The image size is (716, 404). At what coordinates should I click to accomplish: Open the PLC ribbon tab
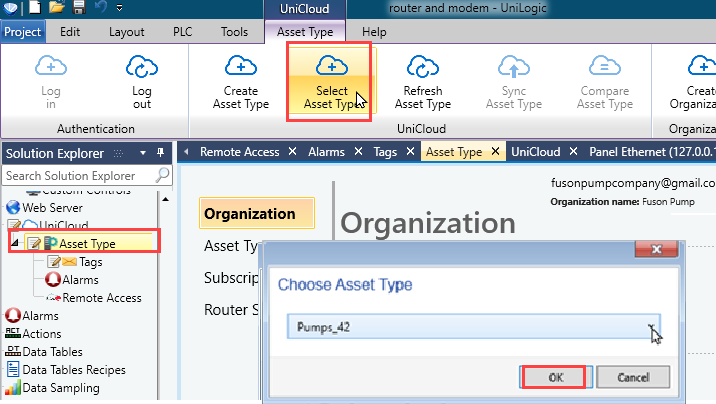coord(184,32)
